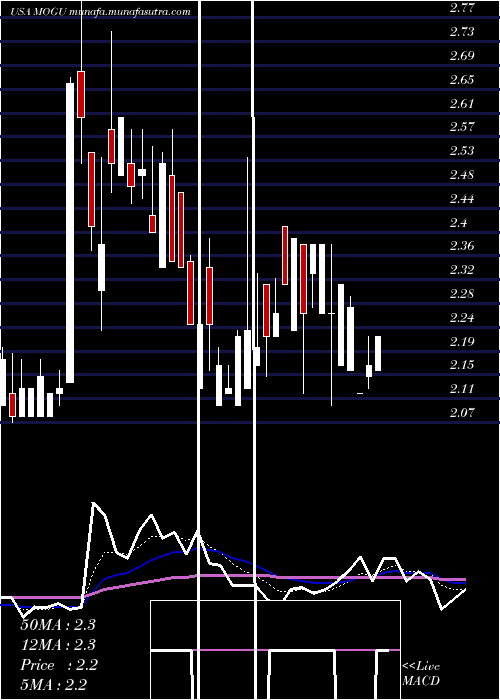Click the '<<Live MACD' label
500x700 pixels.
[421, 673]
